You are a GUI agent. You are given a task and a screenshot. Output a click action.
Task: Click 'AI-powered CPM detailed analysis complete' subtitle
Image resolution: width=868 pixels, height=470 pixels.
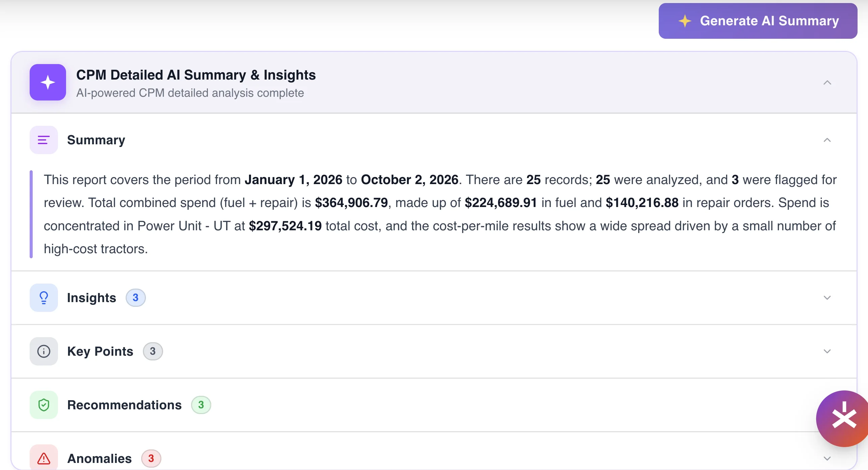point(190,93)
